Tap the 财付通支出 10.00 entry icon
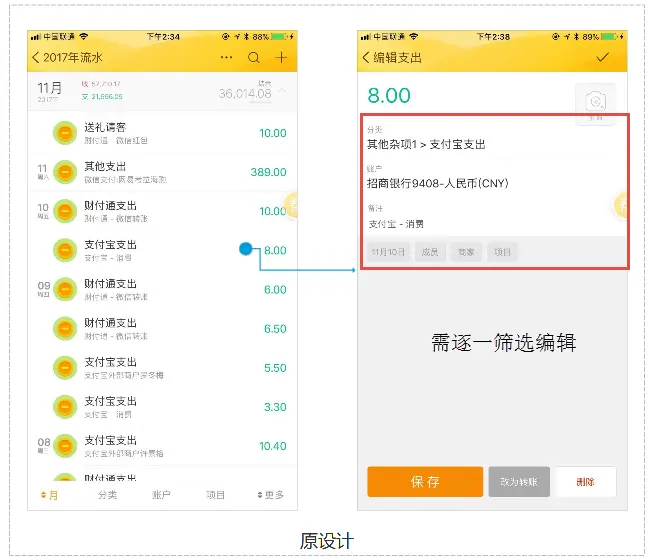This screenshot has height=559, width=648. click(65, 211)
